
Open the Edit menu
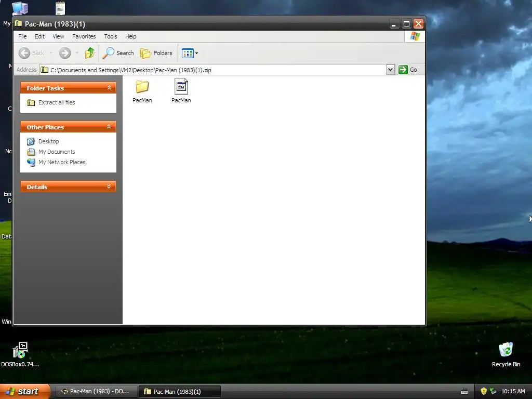pyautogui.click(x=39, y=36)
